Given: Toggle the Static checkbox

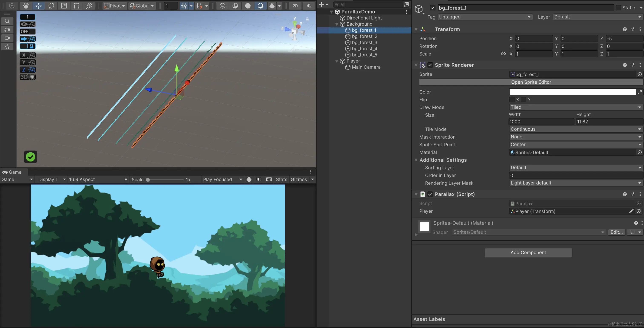Looking at the screenshot, I should 618,8.
